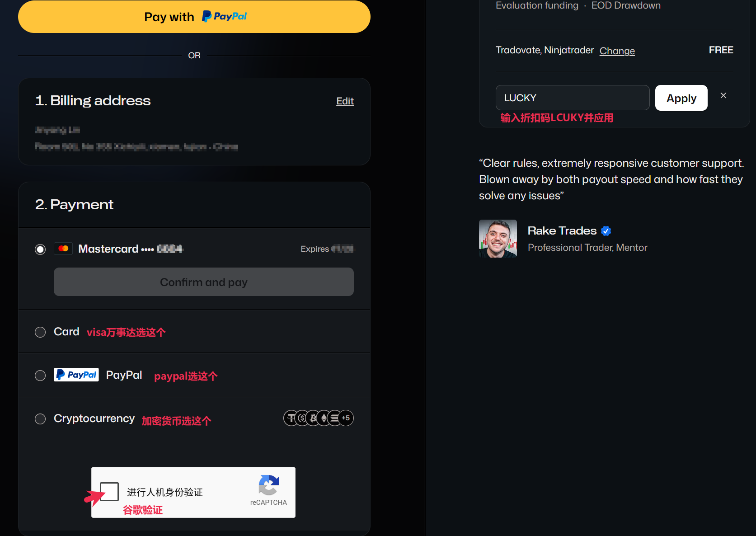Click the LUCKY discount code input field
This screenshot has width=756, height=536.
click(573, 98)
